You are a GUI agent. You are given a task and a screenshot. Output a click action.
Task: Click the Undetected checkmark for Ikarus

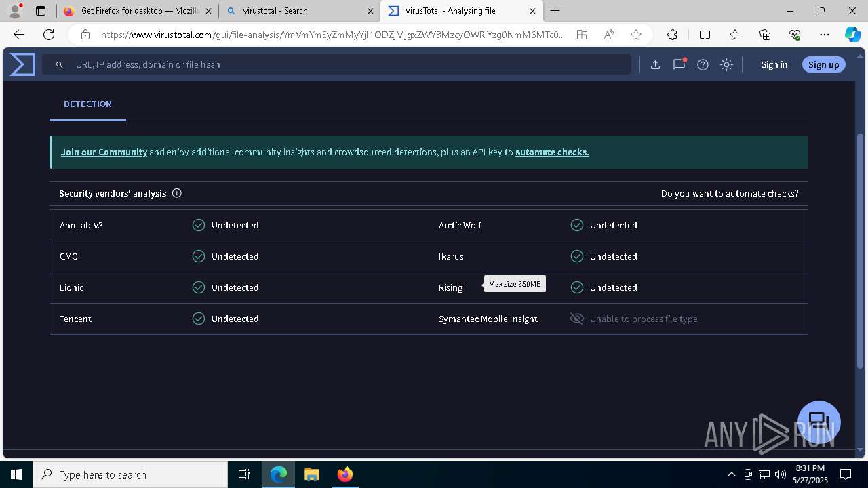click(577, 256)
